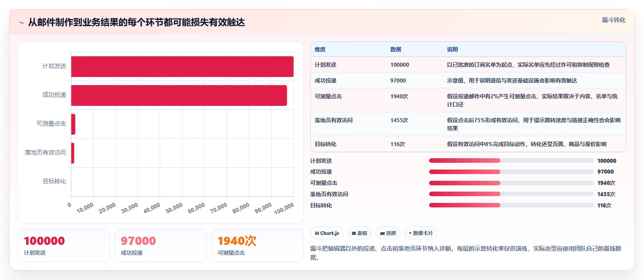644x280 pixels.
Task: Click the 计划发送 chart axis label
Action: click(54, 66)
